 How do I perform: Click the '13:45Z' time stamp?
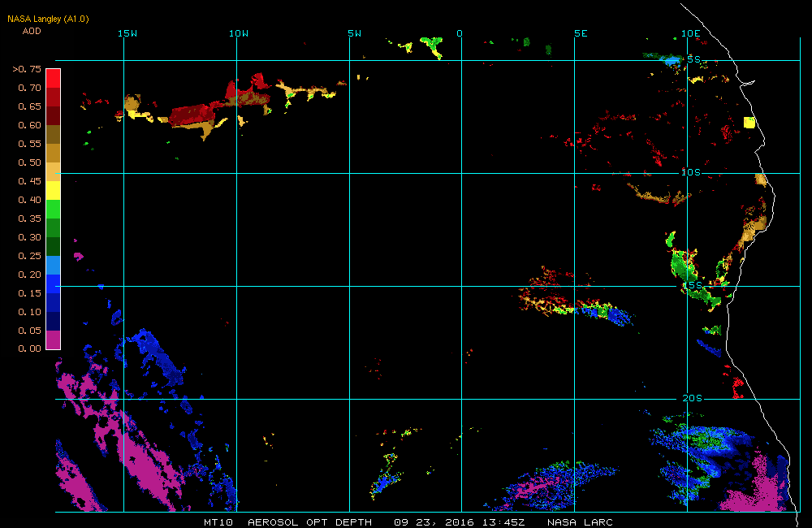[x=505, y=522]
